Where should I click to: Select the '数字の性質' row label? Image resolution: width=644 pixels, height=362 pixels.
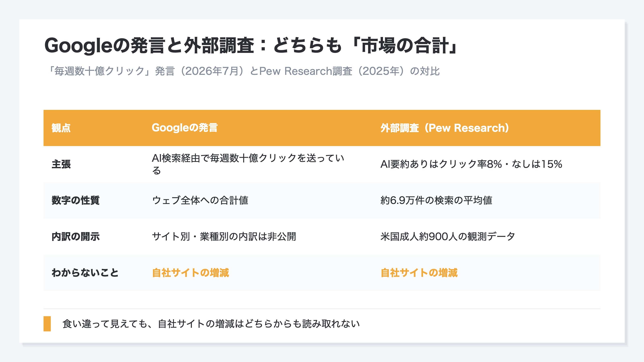[x=75, y=200]
